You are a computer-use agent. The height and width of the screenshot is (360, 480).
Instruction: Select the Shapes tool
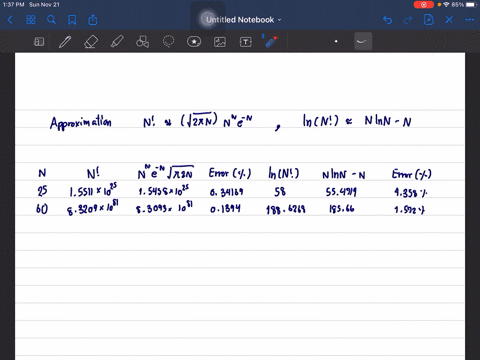(142, 42)
